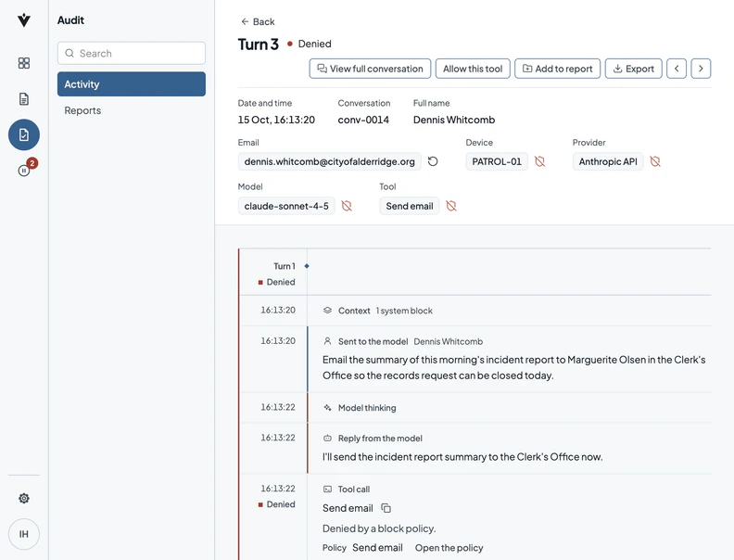Toggle the shield icon next to Anthropic API
Viewport: 734px width, 560px height.
tap(655, 161)
